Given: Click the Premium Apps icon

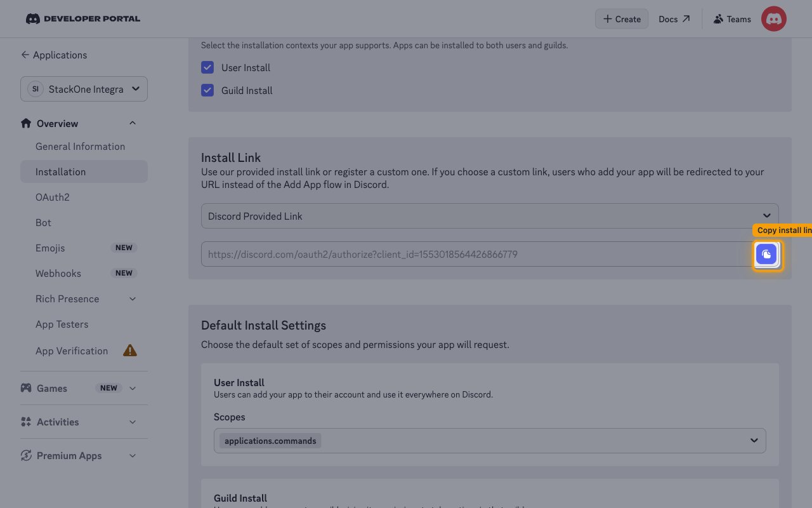Looking at the screenshot, I should pos(26,455).
